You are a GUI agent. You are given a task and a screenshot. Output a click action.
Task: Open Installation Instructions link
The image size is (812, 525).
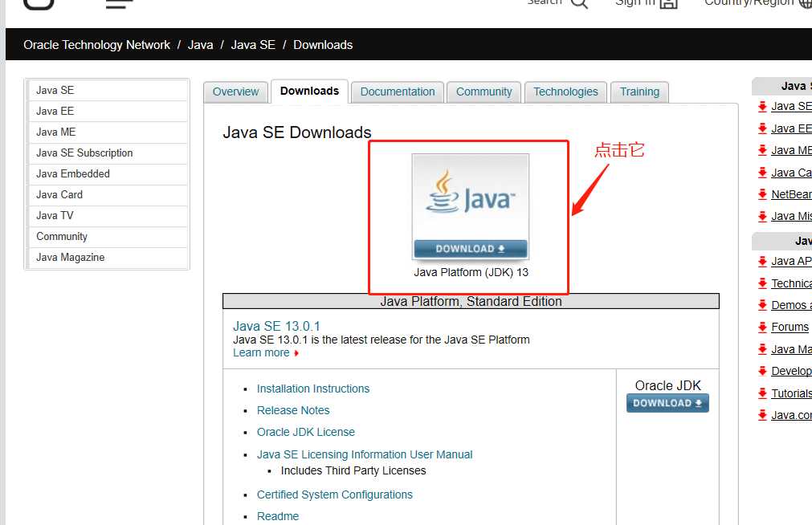click(x=313, y=389)
